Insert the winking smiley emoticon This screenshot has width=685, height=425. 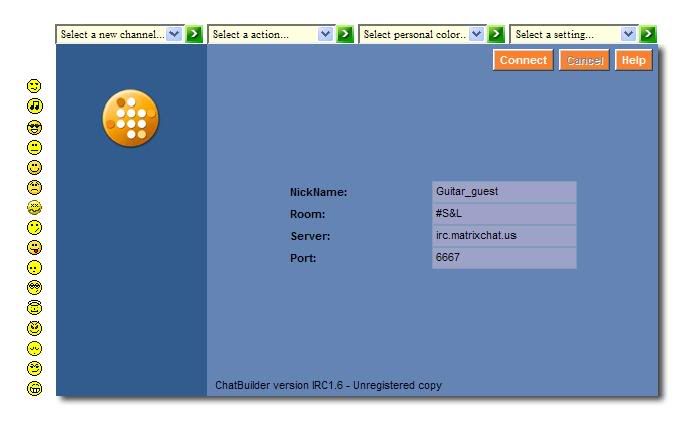pyautogui.click(x=34, y=86)
